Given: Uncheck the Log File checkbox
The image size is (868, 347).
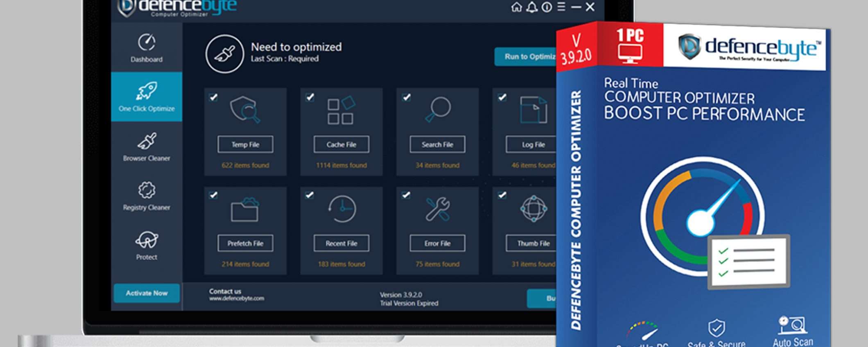Looking at the screenshot, I should point(502,97).
